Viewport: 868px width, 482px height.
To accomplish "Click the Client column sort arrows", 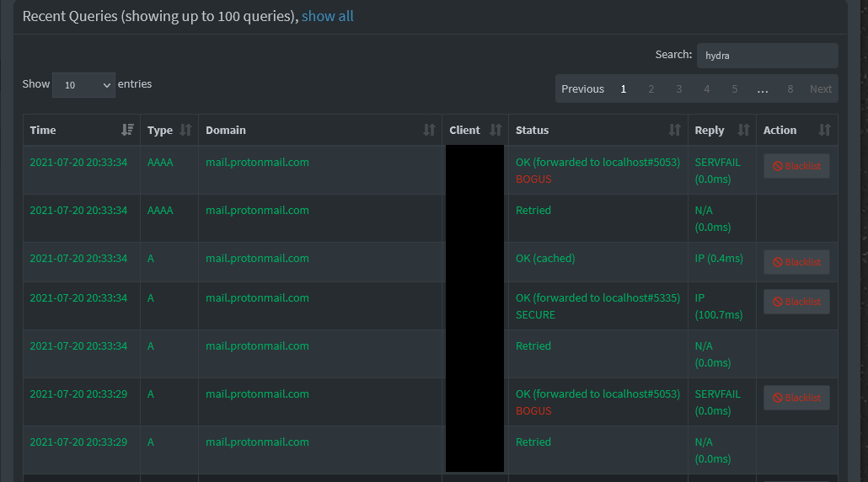I will point(496,130).
